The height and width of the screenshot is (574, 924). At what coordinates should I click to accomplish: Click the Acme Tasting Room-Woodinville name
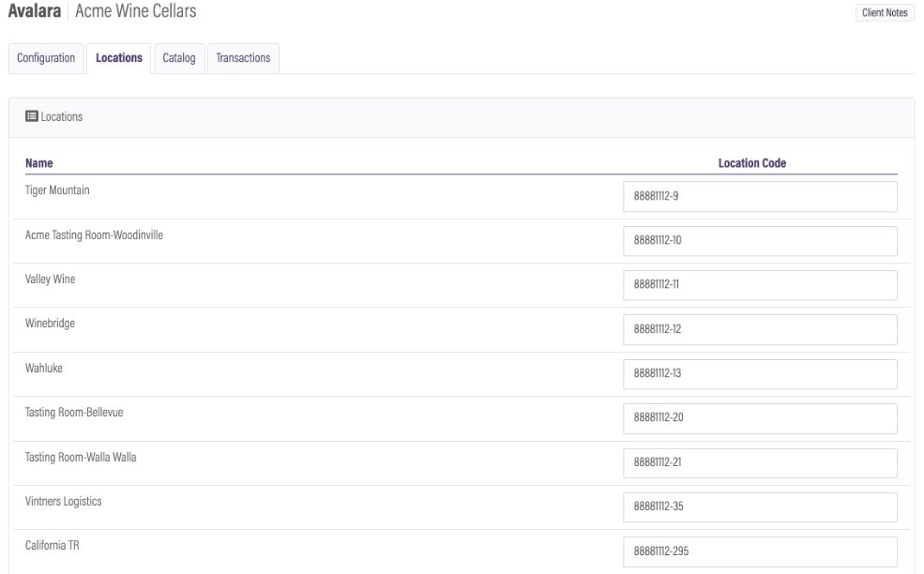(x=94, y=235)
